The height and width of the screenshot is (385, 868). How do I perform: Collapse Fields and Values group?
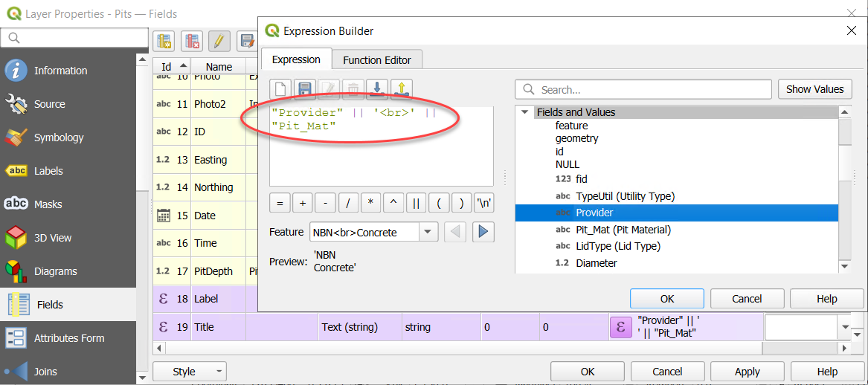pyautogui.click(x=524, y=112)
